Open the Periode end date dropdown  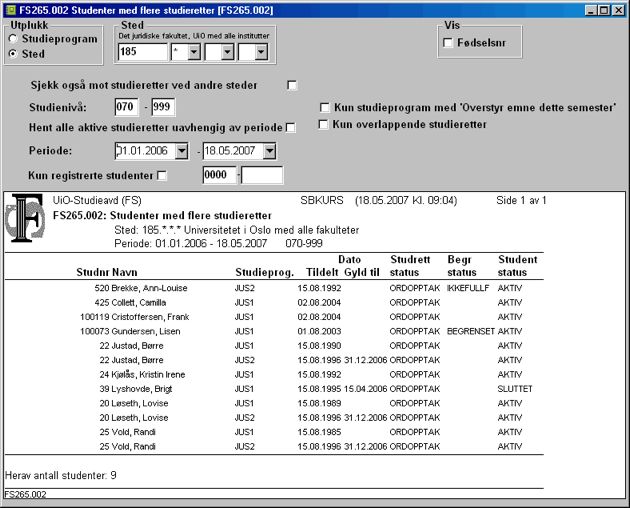(270, 151)
